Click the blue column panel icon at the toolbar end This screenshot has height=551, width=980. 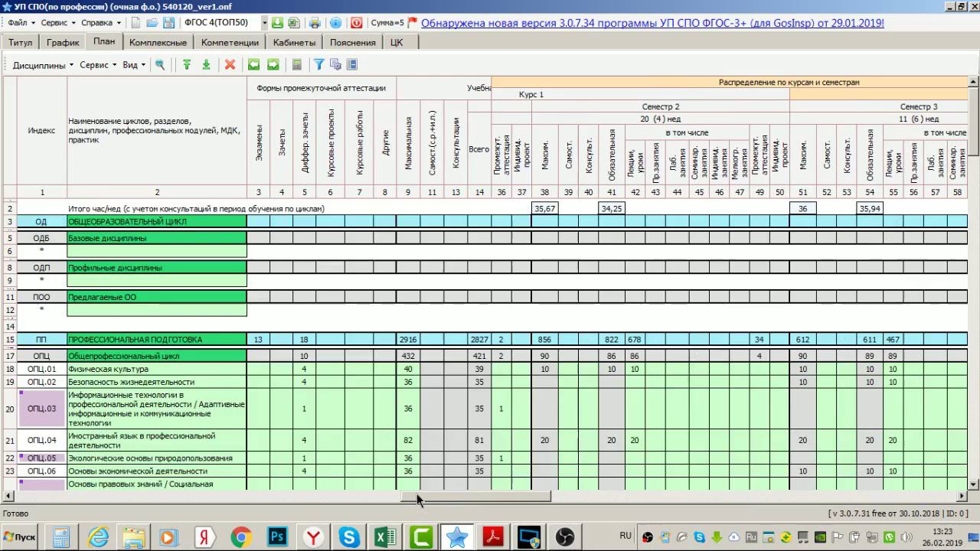352,65
